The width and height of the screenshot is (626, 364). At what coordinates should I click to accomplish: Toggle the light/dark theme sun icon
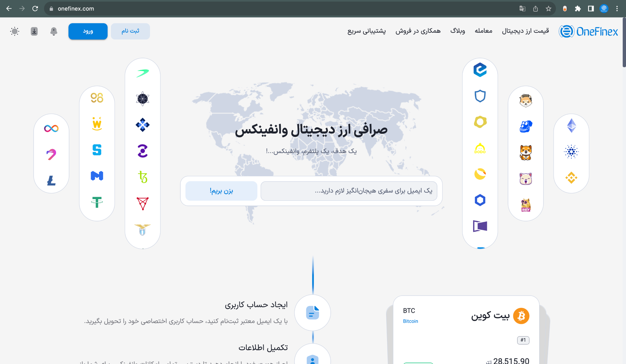click(15, 31)
